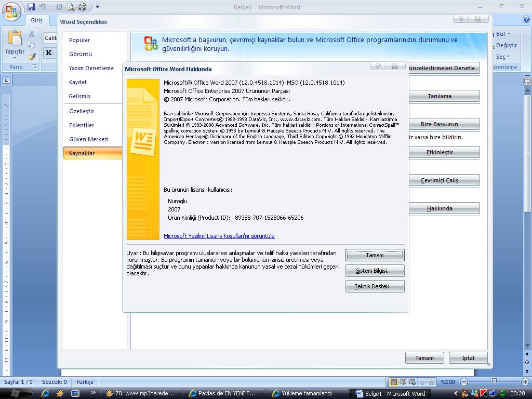Open Kaydet options category
Screen dimensions: 532x399
tap(78, 82)
